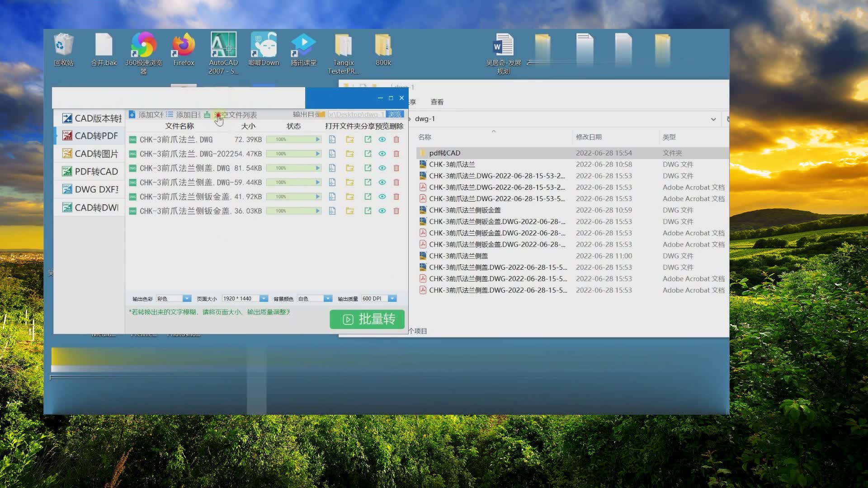Click 浏览 browse button for output directory
868x488 pixels.
click(395, 114)
